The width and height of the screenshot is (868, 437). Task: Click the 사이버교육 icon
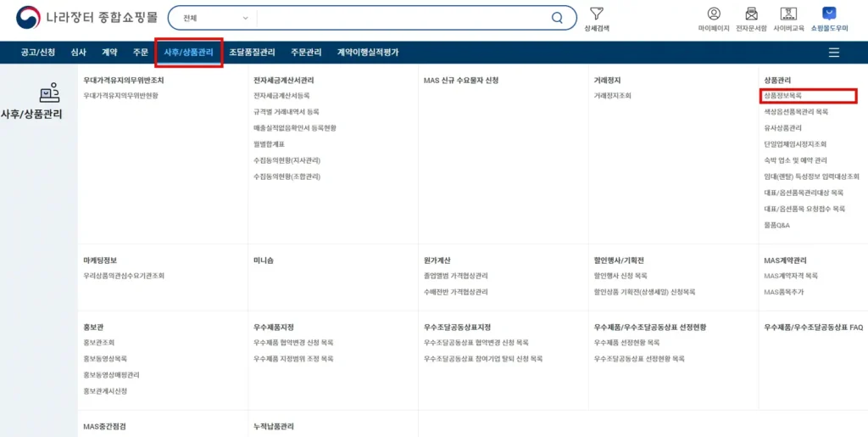click(x=788, y=14)
